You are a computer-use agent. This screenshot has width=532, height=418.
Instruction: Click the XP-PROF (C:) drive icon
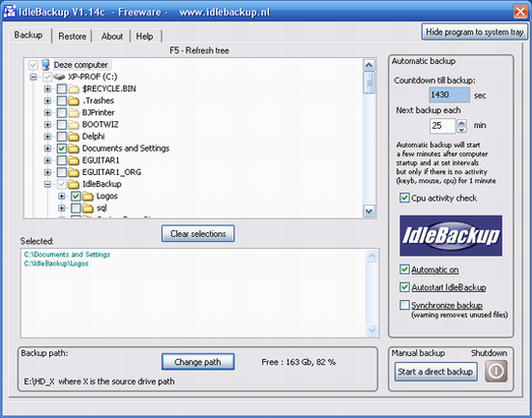point(59,76)
